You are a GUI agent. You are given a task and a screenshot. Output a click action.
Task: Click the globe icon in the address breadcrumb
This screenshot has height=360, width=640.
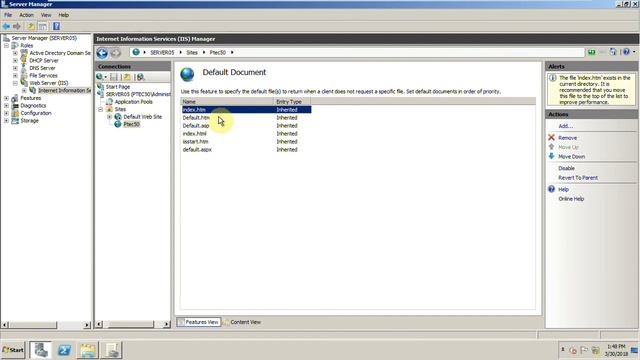136,52
